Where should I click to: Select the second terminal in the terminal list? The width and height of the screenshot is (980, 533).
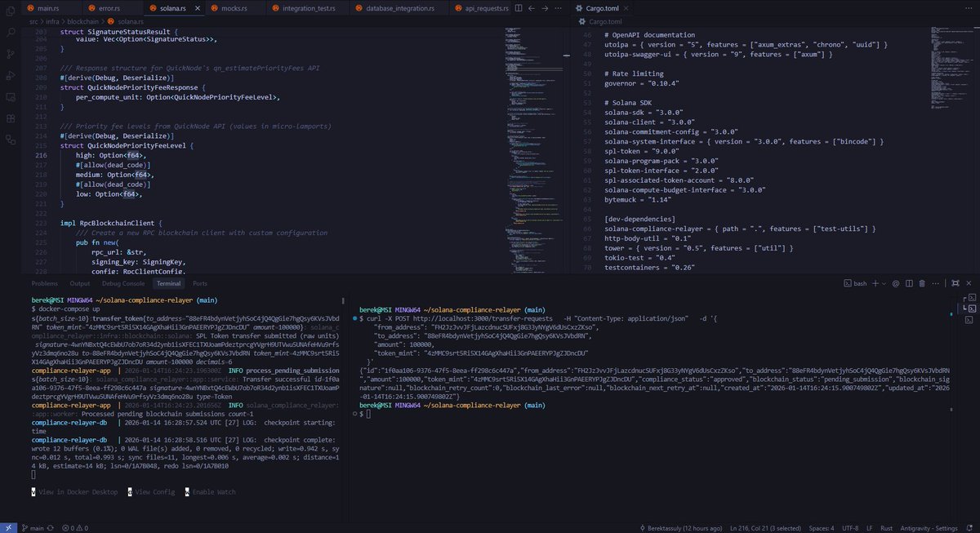tap(971, 308)
